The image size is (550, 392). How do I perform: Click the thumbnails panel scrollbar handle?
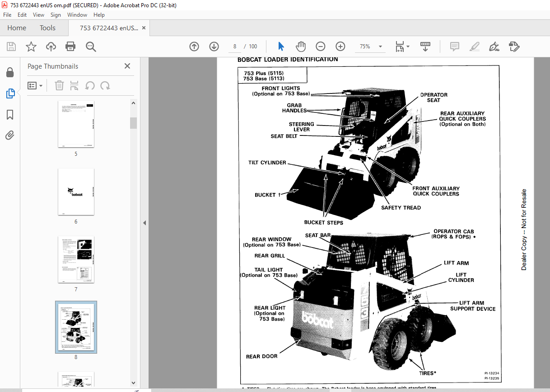pos(133,123)
